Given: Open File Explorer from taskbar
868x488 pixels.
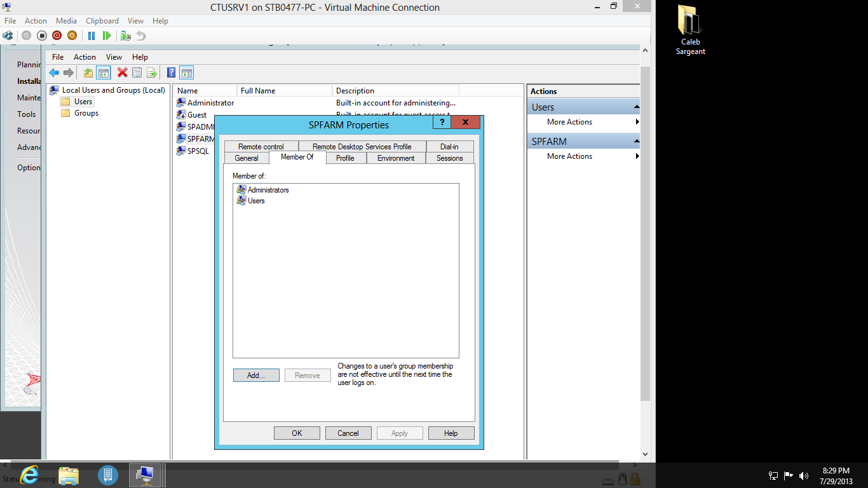Looking at the screenshot, I should coord(69,475).
